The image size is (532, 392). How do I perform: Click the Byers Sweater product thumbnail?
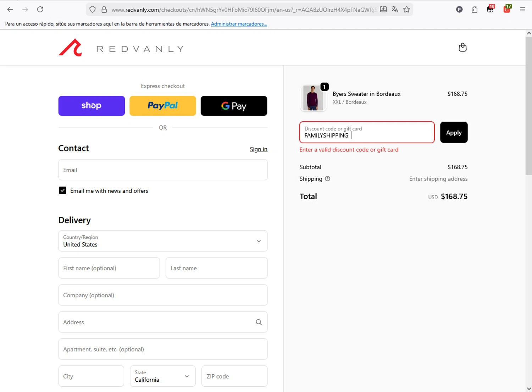313,98
